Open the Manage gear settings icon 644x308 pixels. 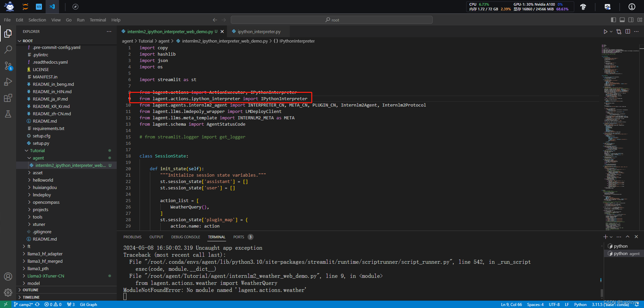coord(8,293)
